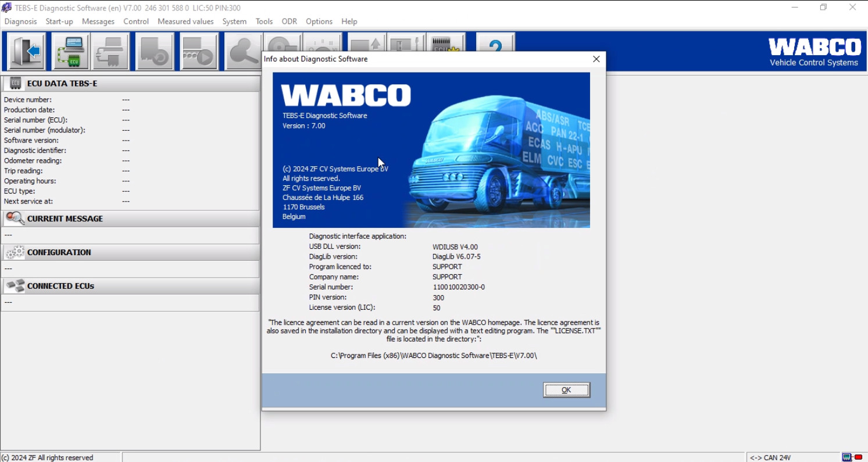Open the ODR menu
Screen dimensions: 868x462
click(x=289, y=22)
